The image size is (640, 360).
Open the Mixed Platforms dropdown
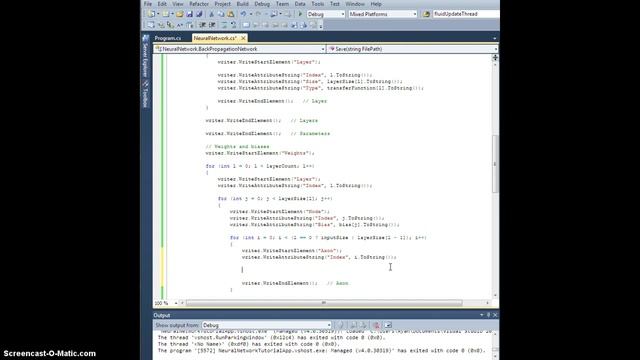(x=382, y=14)
